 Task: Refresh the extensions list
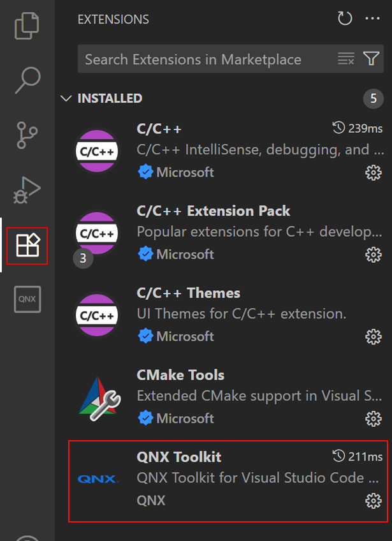(x=345, y=19)
